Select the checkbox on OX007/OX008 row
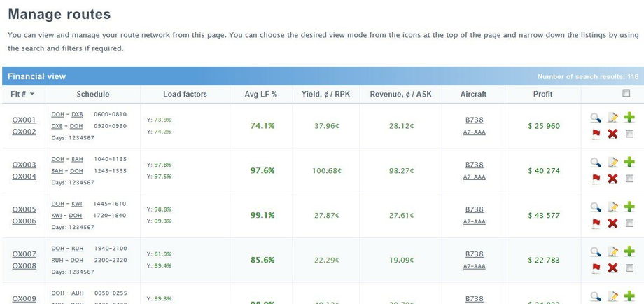 coord(630,268)
